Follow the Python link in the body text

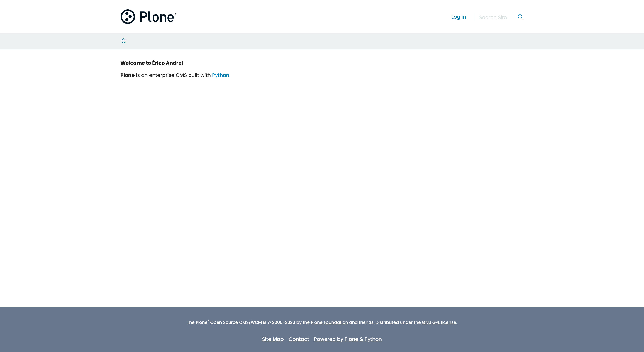tap(221, 75)
